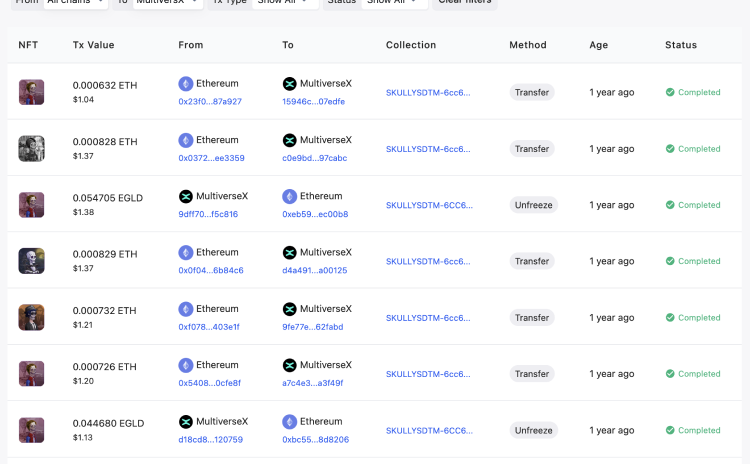Open sender address 0x0f04...6b84c6
The image size is (750, 464).
tap(211, 270)
